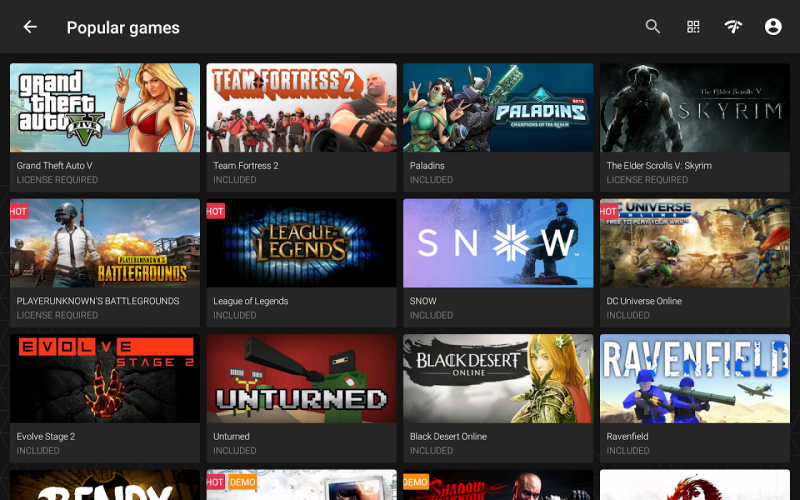Select the 'Paladins' title text

pos(427,166)
